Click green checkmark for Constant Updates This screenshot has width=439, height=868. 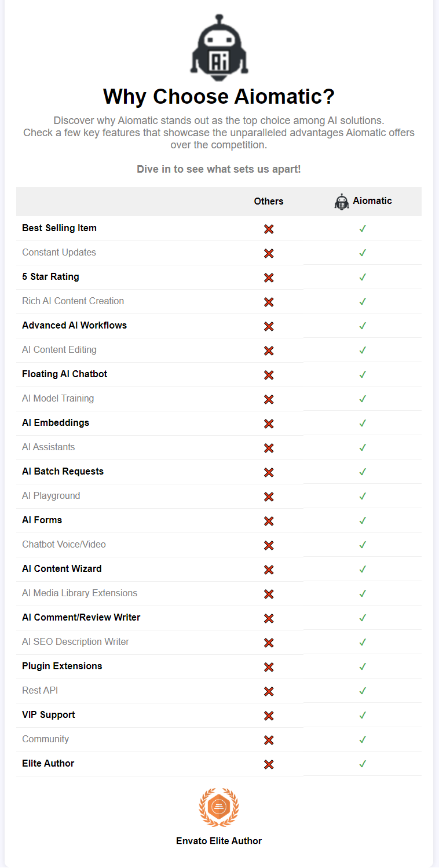point(363,253)
